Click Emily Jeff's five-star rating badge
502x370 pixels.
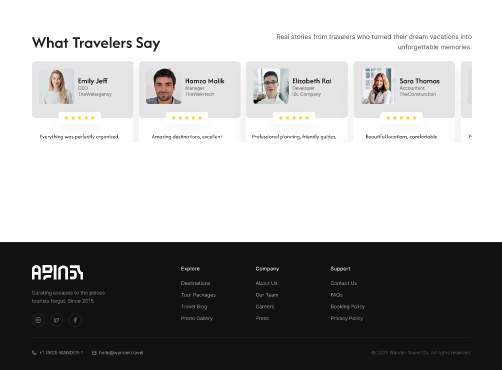pyautogui.click(x=79, y=118)
